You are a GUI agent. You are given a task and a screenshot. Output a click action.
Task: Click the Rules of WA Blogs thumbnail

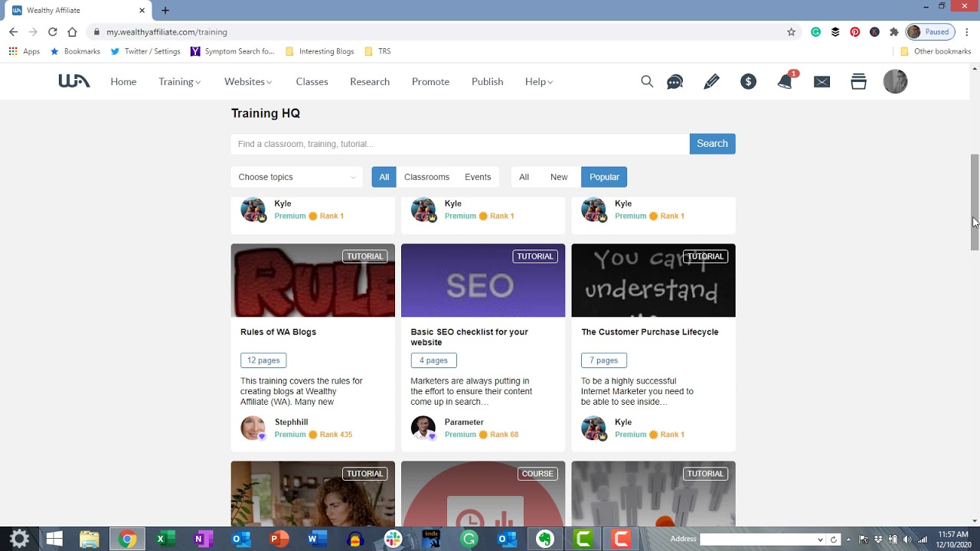coord(313,281)
